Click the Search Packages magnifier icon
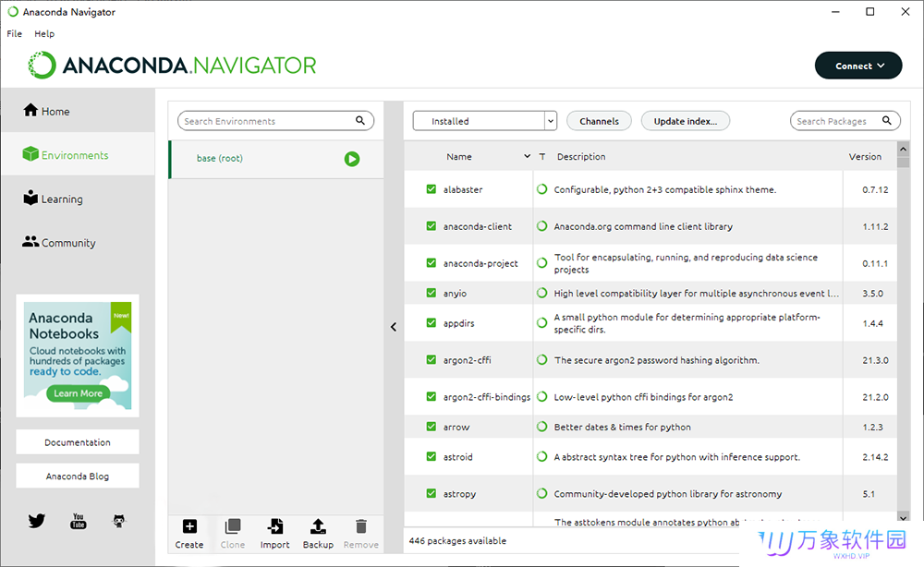Viewport: 924px width, 567px height. pos(886,121)
